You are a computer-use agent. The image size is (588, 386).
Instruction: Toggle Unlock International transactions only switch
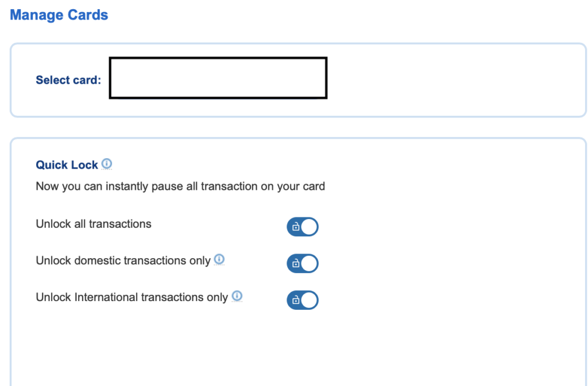point(303,301)
